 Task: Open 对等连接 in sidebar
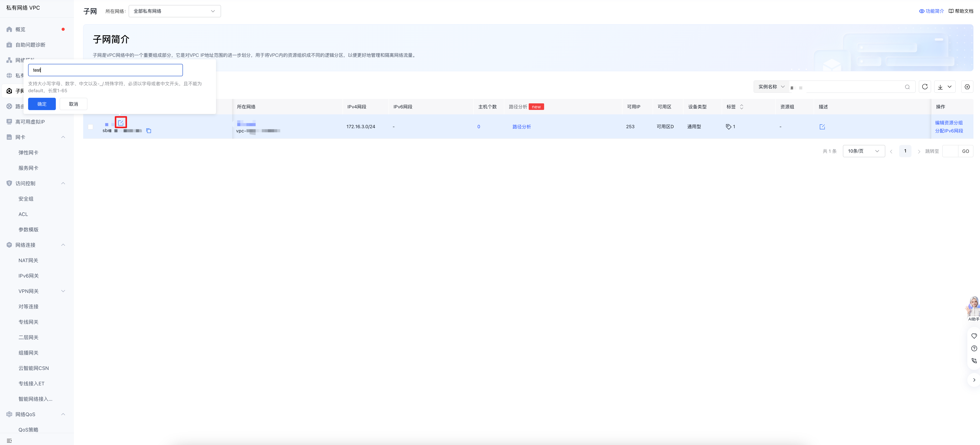coord(28,307)
